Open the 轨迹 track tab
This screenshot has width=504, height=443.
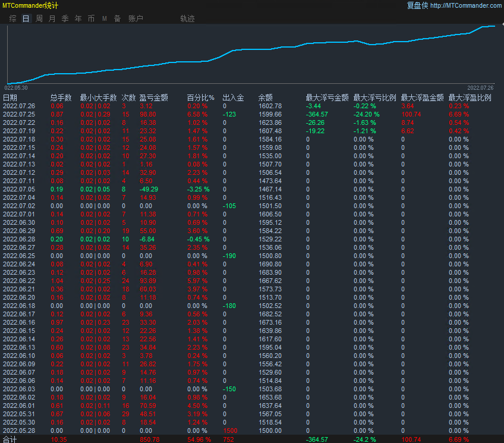187,18
